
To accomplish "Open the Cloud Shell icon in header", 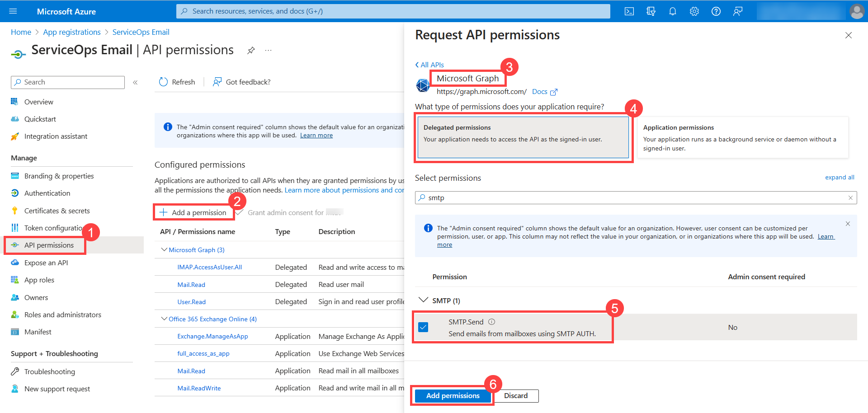I will click(x=629, y=11).
